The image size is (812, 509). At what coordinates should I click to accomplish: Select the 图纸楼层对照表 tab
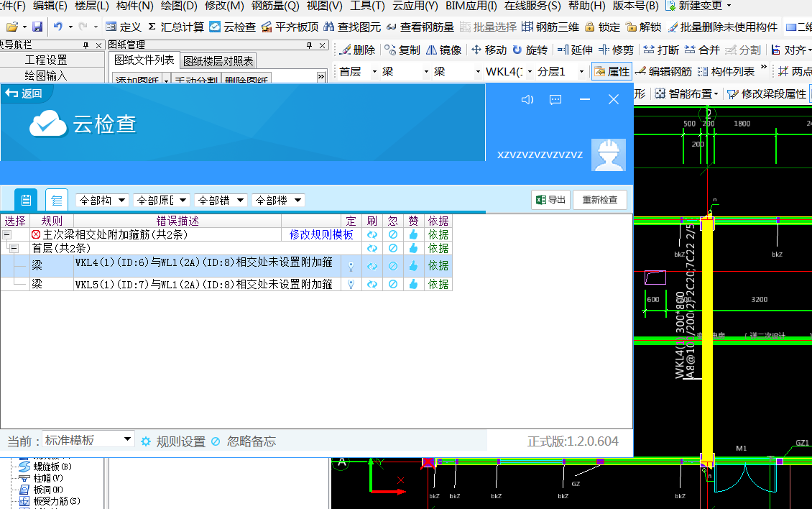point(218,61)
